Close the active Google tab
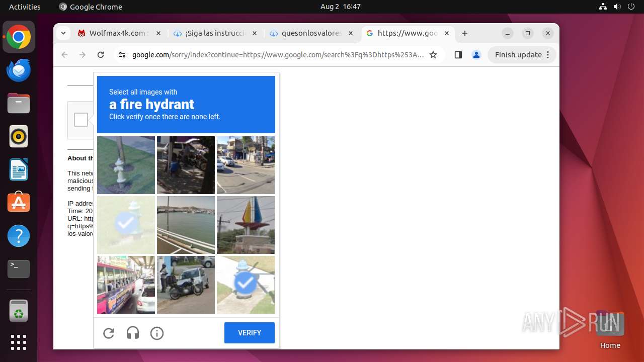The image size is (644, 362). click(447, 33)
